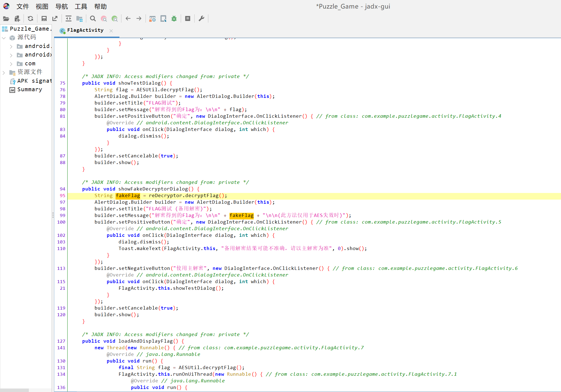Open text search magnifier icon
The width and height of the screenshot is (561, 392).
coord(93,19)
